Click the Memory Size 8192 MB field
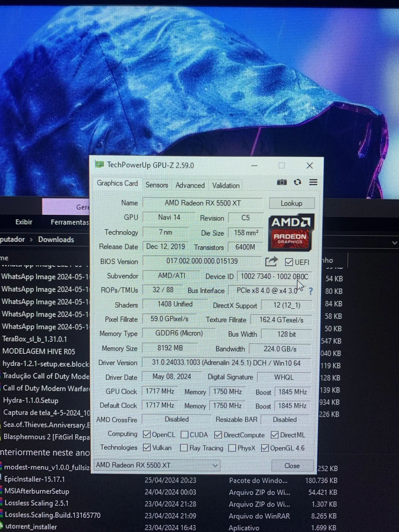 170,348
